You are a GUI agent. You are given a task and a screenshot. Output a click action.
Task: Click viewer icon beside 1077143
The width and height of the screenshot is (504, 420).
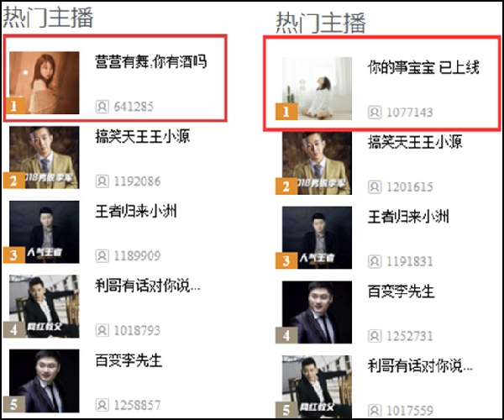pyautogui.click(x=375, y=113)
